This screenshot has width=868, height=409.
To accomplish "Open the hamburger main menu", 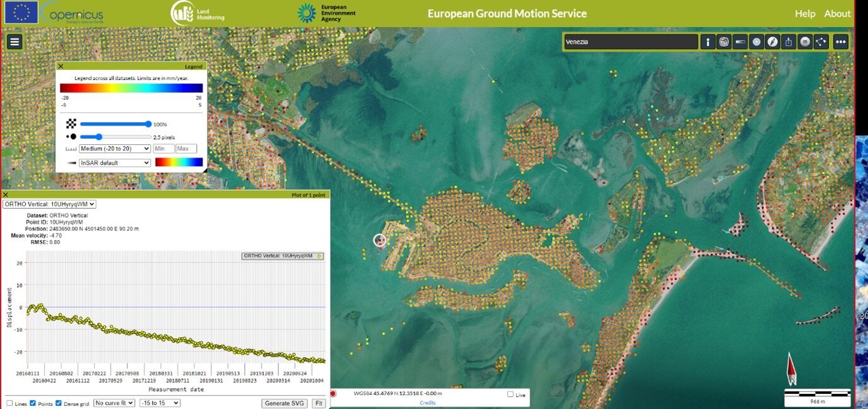I will point(15,42).
